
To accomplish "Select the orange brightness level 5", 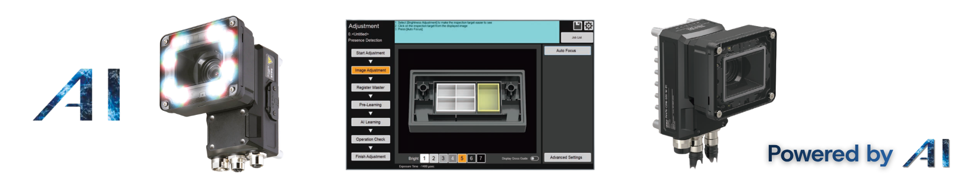I will (x=462, y=158).
